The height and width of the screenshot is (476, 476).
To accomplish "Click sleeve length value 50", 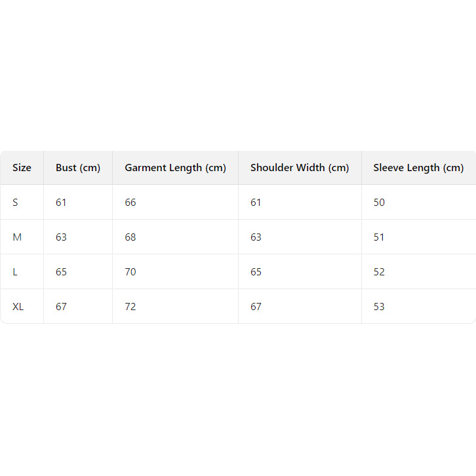I will pos(379,203).
